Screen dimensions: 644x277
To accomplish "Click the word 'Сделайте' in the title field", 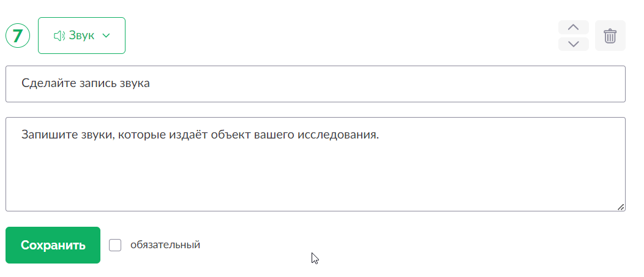I will point(43,83).
